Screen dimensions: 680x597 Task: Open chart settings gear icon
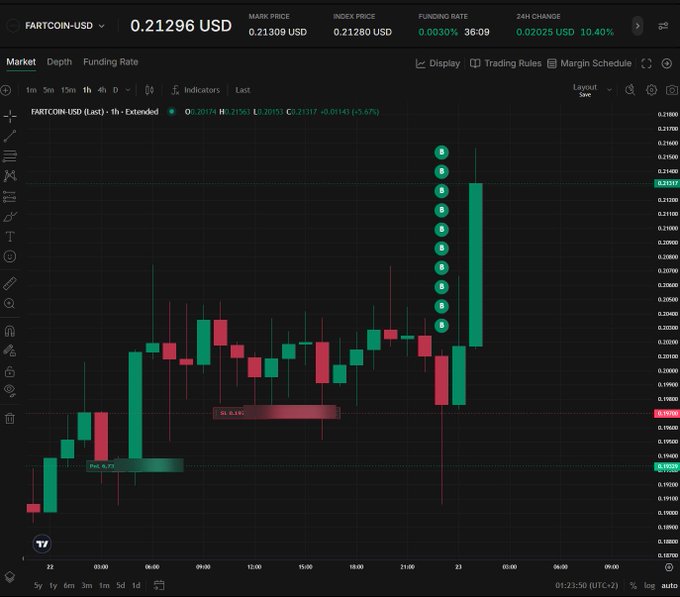click(x=651, y=90)
